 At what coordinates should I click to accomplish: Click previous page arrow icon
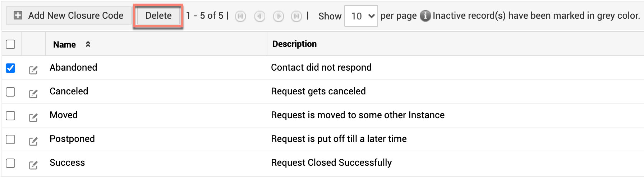pos(259,16)
